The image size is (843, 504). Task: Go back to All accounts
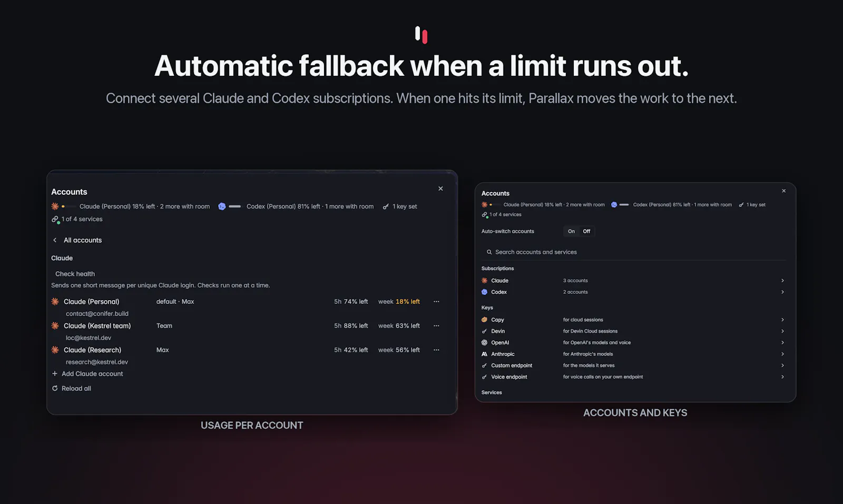pos(77,240)
